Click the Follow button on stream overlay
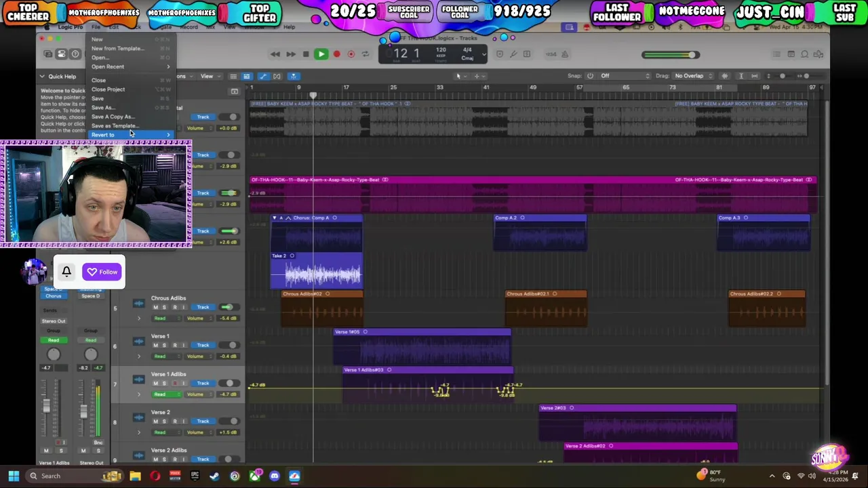 (102, 272)
